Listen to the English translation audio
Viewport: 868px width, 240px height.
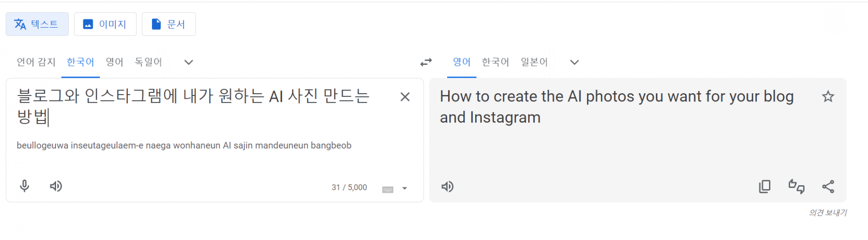[447, 187]
